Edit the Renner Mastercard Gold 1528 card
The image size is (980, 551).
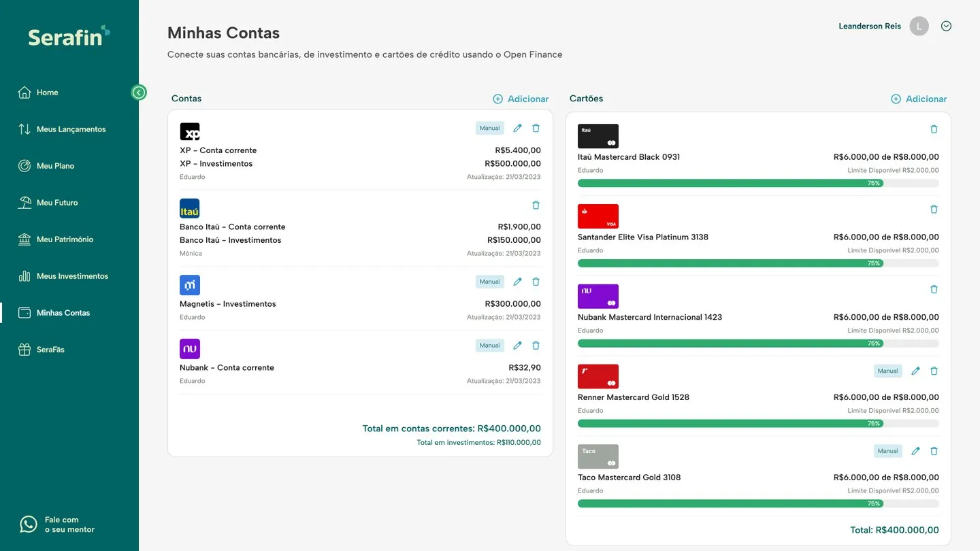[x=915, y=371]
